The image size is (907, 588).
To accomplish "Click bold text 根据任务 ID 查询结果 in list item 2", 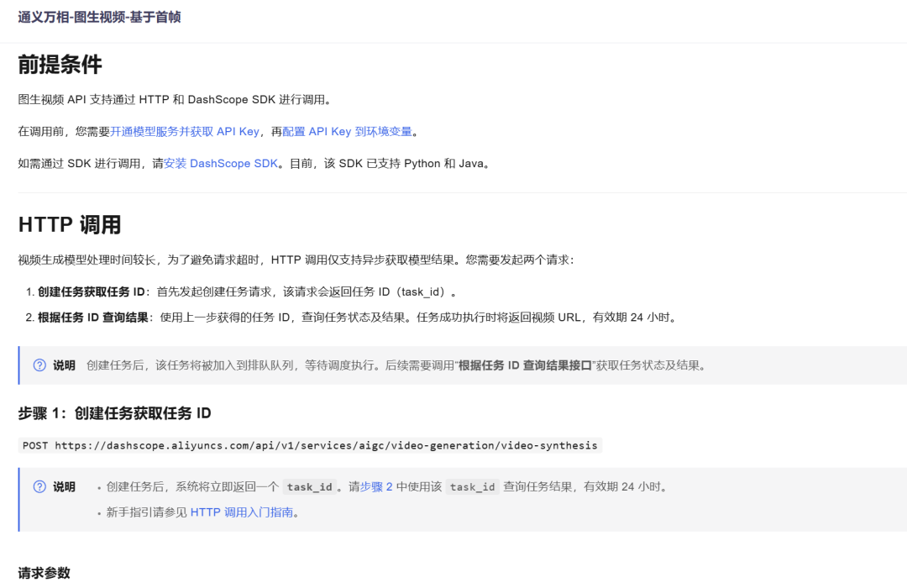I will tap(93, 318).
